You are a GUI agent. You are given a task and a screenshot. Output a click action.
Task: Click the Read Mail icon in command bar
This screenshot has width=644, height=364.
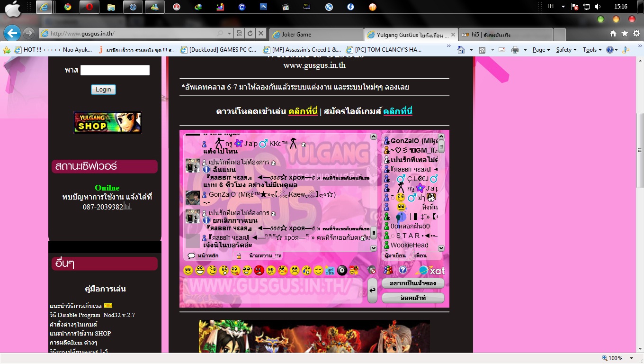click(x=501, y=50)
